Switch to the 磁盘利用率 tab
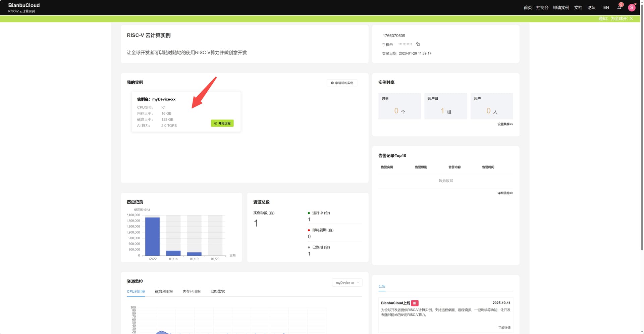Screen dimensions: 644x334 click(164, 291)
